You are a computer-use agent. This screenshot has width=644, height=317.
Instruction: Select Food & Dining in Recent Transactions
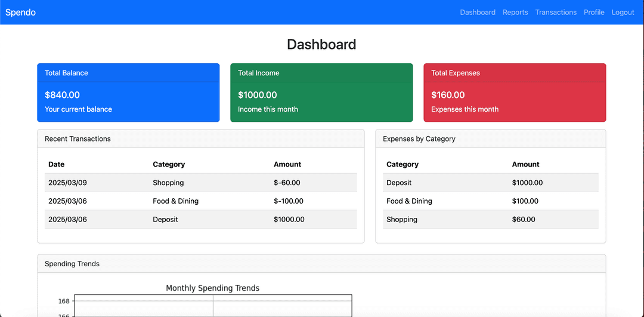tap(176, 201)
